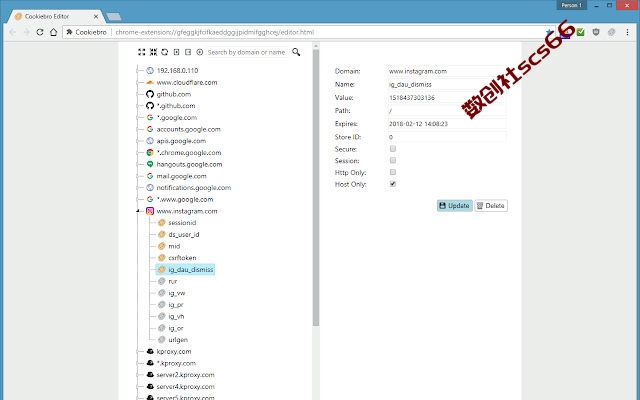Open a new browser tab

(113, 17)
